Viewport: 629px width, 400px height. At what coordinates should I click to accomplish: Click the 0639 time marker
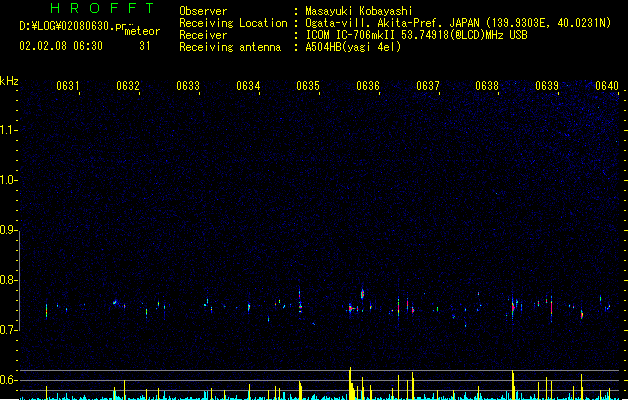[x=547, y=86]
